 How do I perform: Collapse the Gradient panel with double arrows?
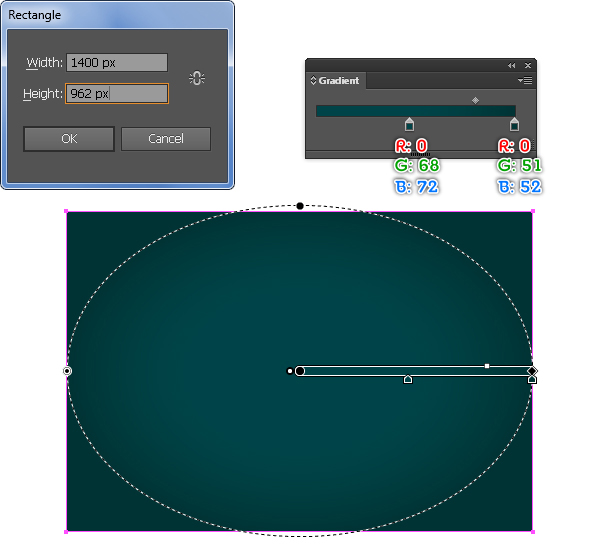[x=511, y=65]
